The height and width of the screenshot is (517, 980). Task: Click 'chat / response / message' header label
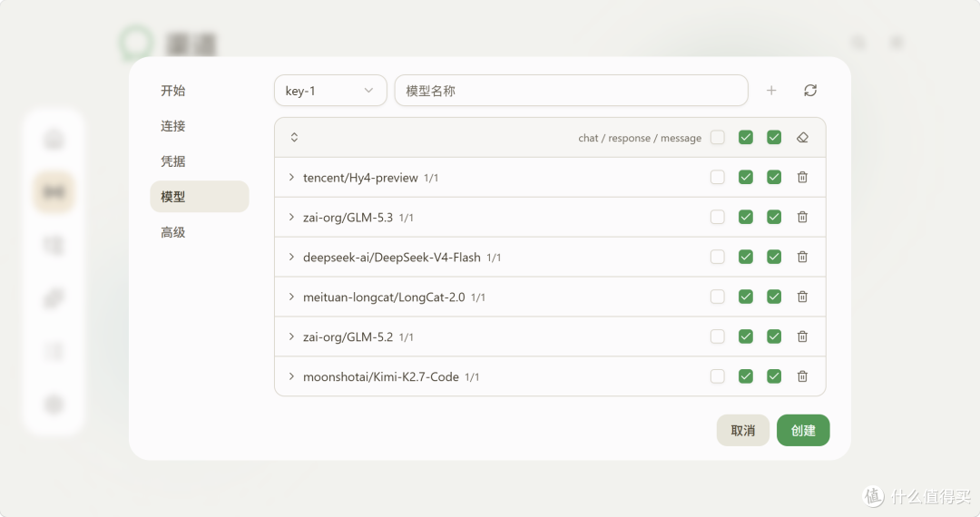click(640, 138)
